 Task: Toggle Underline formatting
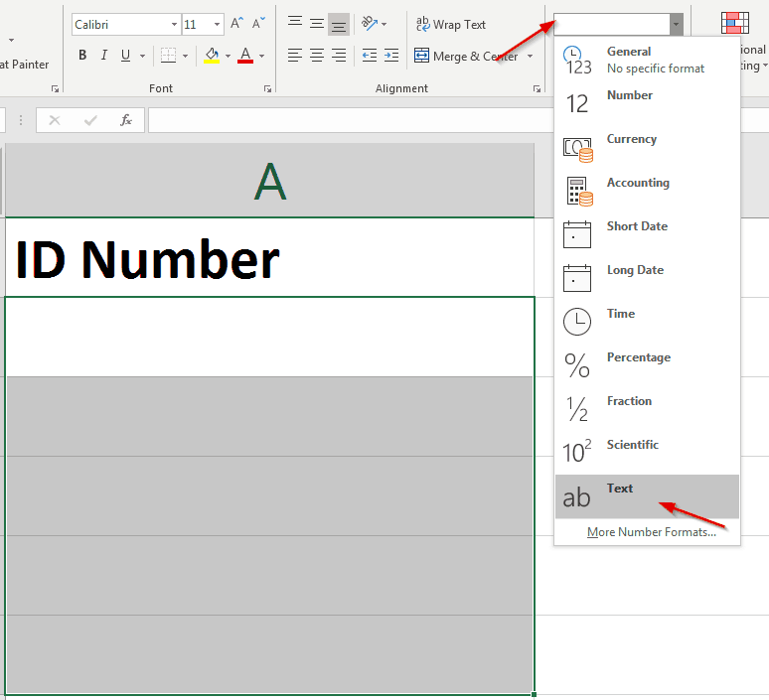pyautogui.click(x=125, y=55)
